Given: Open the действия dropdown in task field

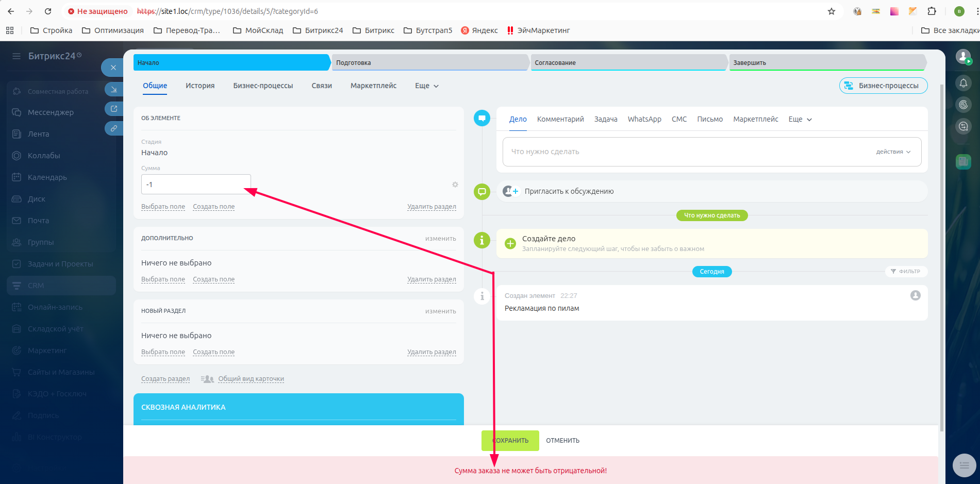Looking at the screenshot, I should click(893, 152).
